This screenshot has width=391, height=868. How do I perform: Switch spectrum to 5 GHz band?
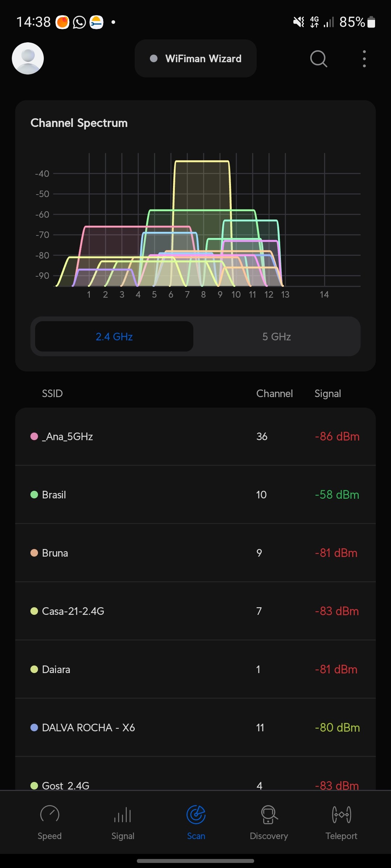coord(277,337)
